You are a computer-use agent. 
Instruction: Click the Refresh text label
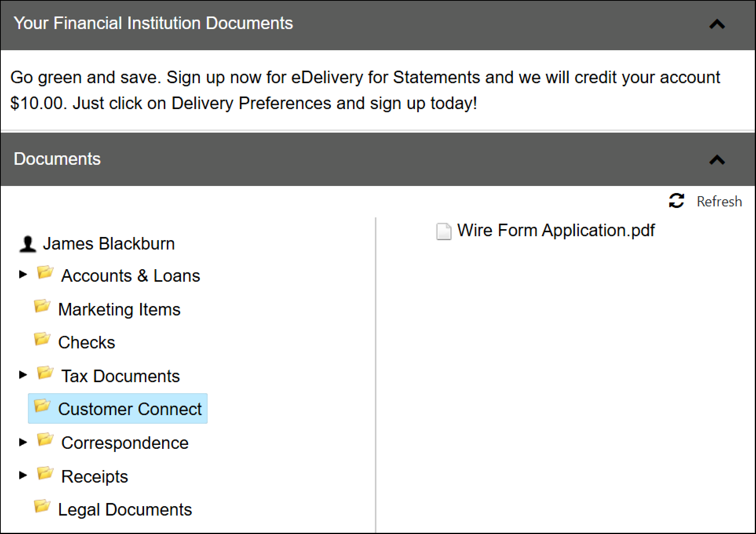719,202
